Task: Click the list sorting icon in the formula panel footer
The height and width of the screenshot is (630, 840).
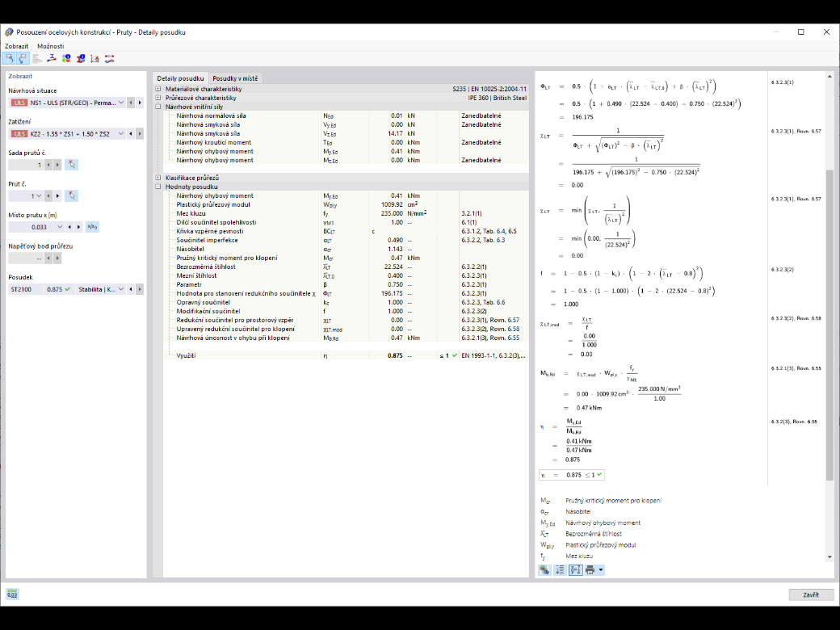Action: pyautogui.click(x=560, y=570)
